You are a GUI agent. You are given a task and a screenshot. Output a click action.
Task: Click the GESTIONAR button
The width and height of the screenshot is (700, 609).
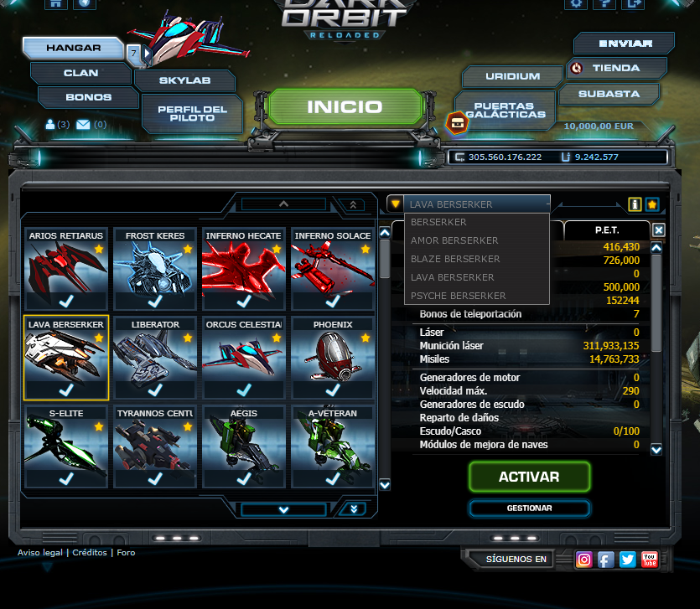pos(530,508)
